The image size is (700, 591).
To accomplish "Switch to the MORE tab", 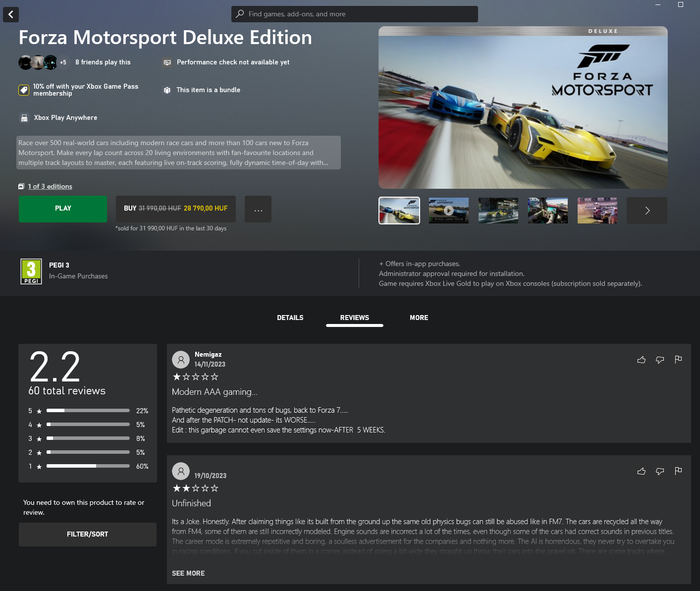I will [x=419, y=318].
